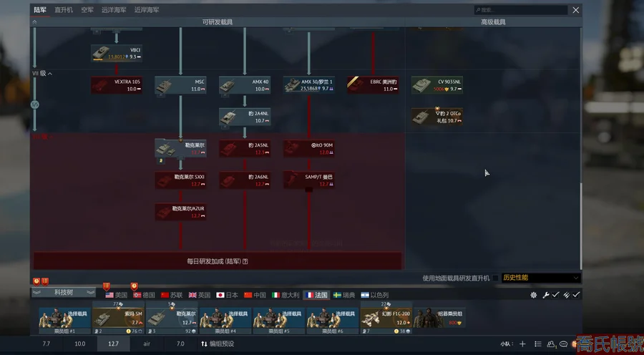Pick the SAMP/T vehicle card
This screenshot has height=355, width=644.
click(308, 180)
